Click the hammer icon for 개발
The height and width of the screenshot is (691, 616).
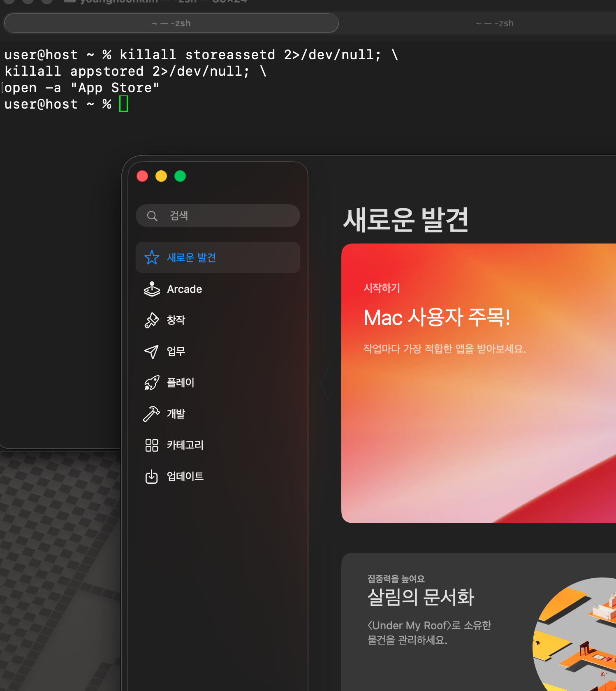[151, 414]
